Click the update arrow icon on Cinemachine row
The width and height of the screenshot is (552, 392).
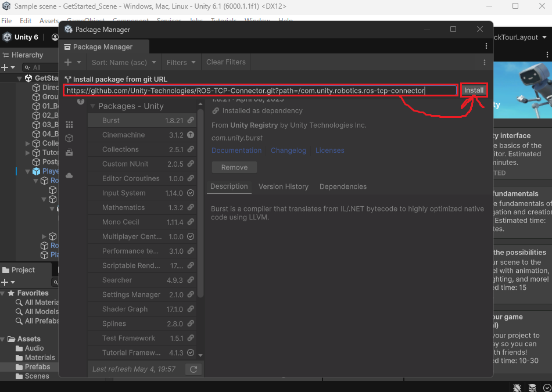tap(191, 135)
